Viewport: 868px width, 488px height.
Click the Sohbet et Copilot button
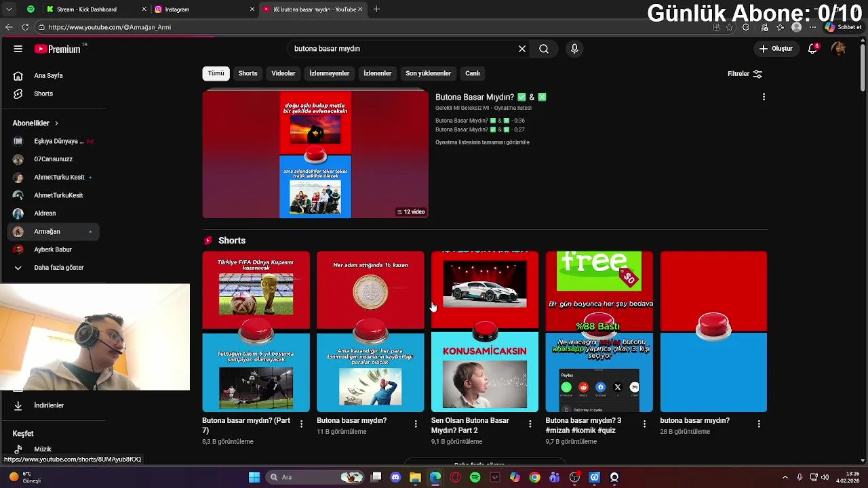click(843, 27)
